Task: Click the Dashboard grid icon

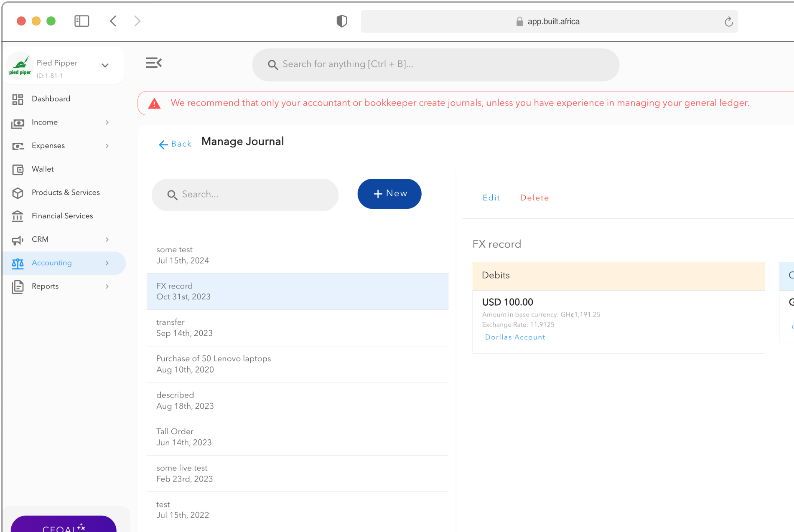Action: (18, 99)
